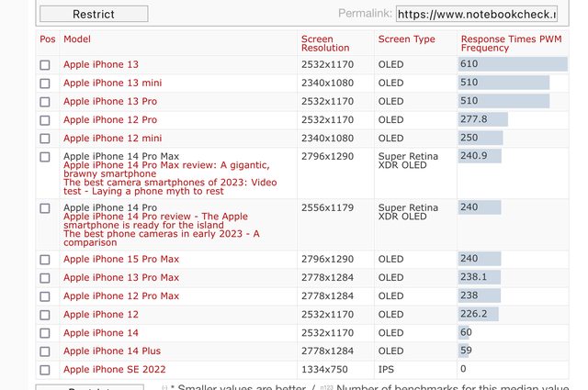Tick the Apple iPhone 13 mini checkbox
Viewport: 588px width, 390px height.
(45, 84)
